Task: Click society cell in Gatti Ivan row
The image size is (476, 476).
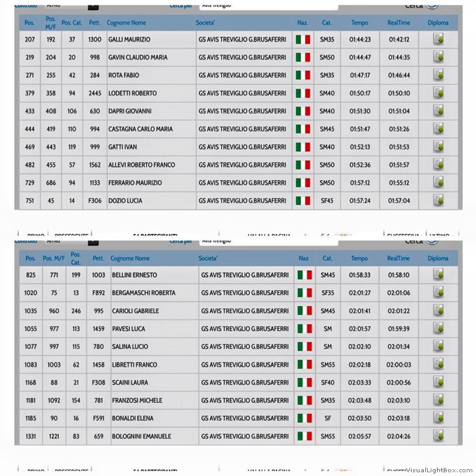Action: click(x=244, y=147)
